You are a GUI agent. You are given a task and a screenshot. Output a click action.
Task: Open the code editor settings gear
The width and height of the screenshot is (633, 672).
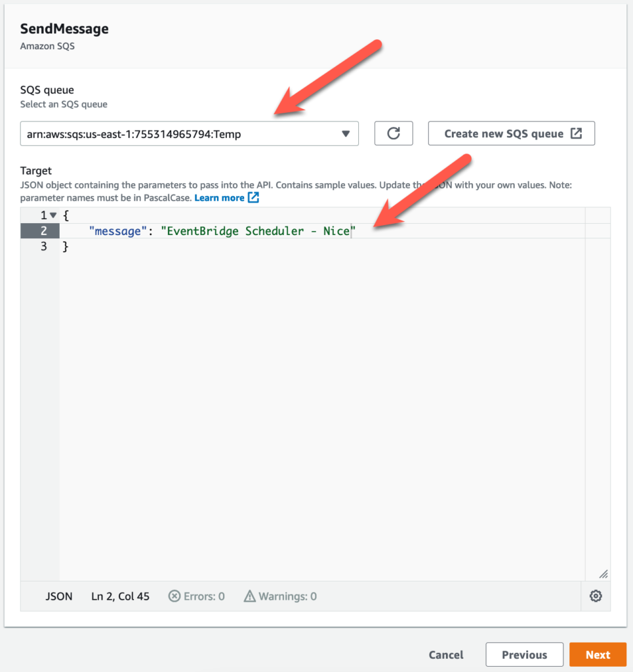pyautogui.click(x=596, y=596)
